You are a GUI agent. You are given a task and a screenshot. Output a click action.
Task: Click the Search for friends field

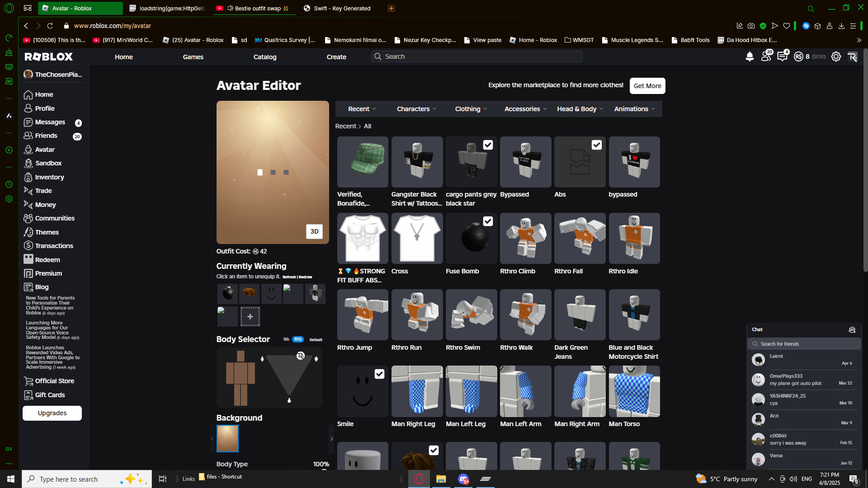point(805,344)
